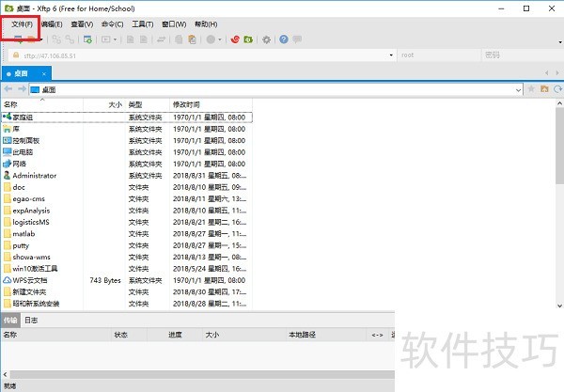Open the 编辑(E) menu
Image resolution: width=564 pixels, height=392 pixels.
[52, 24]
